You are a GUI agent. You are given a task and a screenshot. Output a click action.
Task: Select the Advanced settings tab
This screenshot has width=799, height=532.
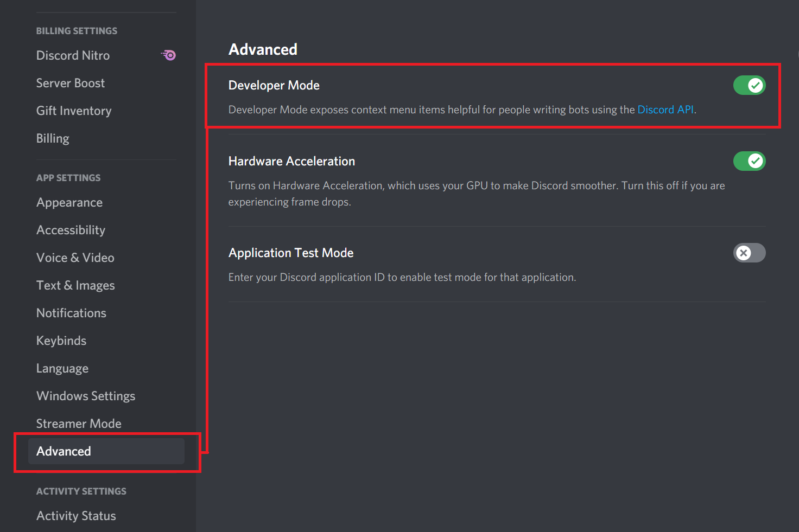[64, 451]
